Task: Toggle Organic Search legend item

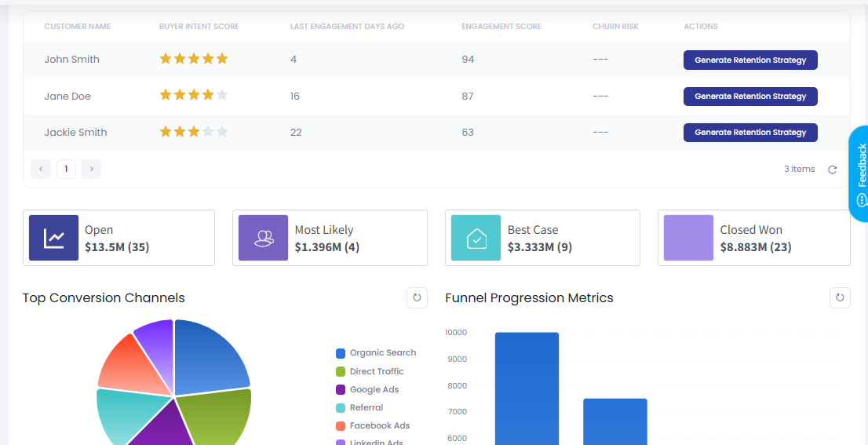Action: [382, 353]
